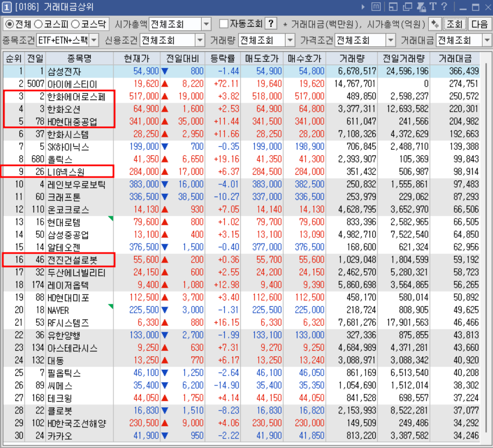Open help with the question mark icon in title bar
Screen dimensions: 493x448
coord(444,7)
